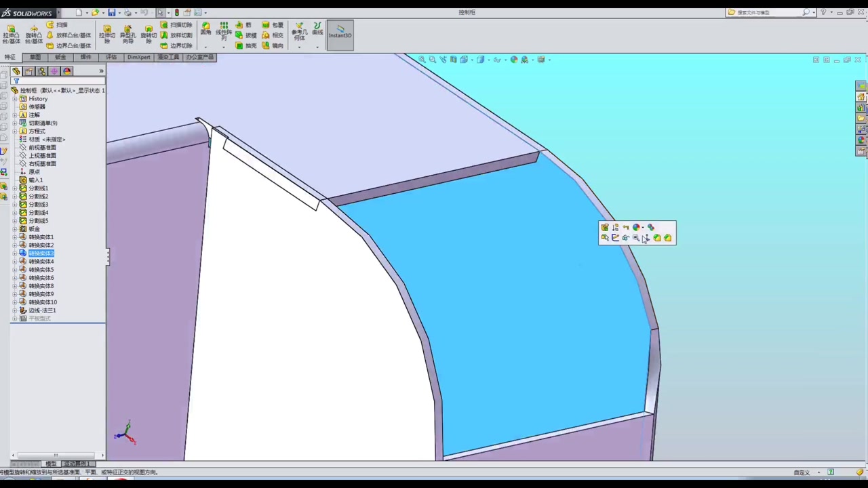Select the 相交 intersect tool
This screenshot has height=488, width=868.
click(273, 35)
